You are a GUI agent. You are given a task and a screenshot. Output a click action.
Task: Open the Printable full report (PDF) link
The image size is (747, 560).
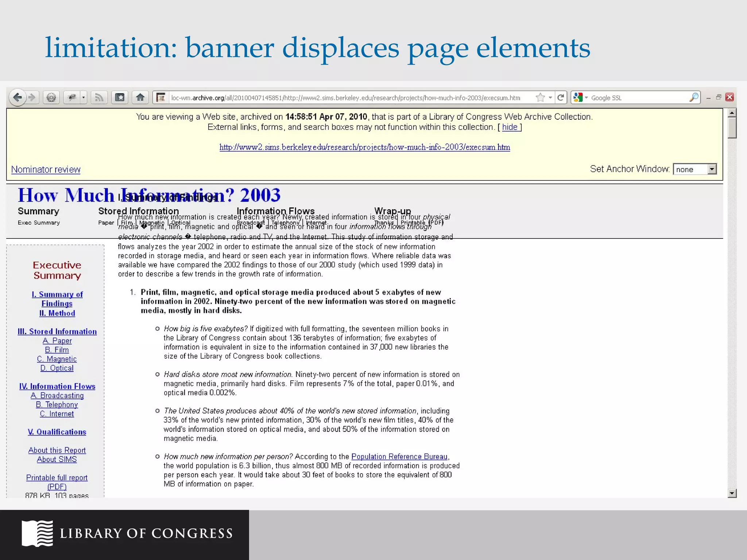click(x=57, y=482)
